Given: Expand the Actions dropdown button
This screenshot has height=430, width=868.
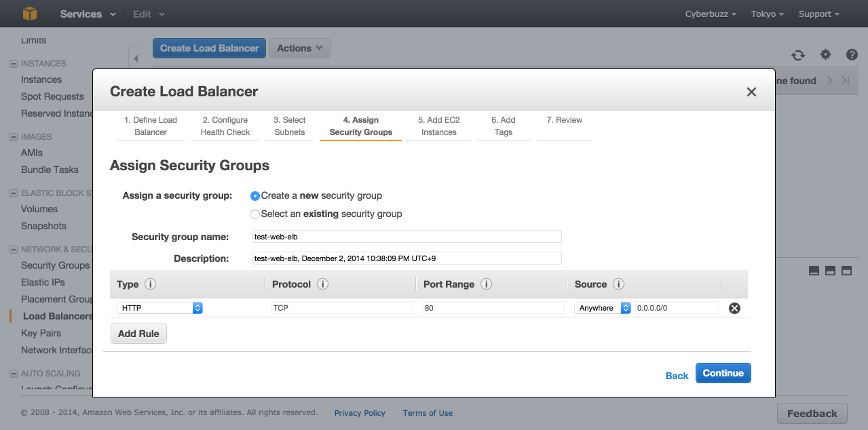Looking at the screenshot, I should coord(300,48).
